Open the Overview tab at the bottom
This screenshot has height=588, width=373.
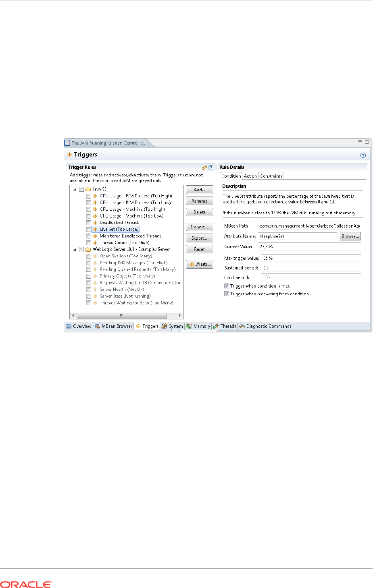79,326
